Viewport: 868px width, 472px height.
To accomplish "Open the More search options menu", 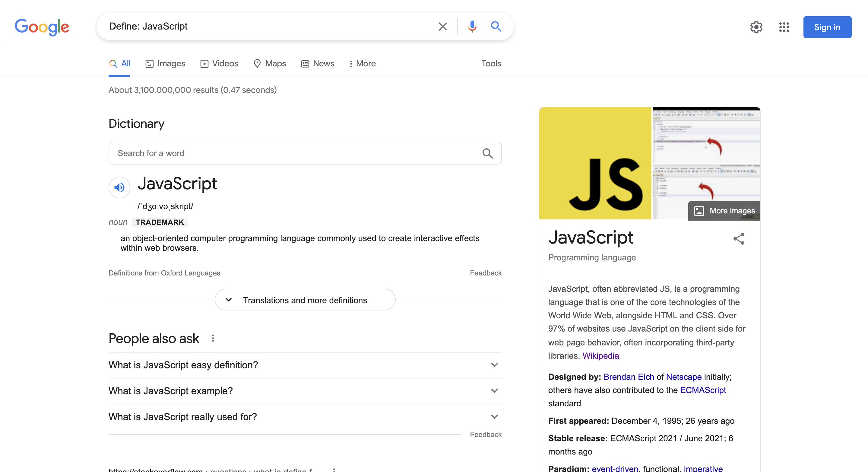I will (x=362, y=64).
